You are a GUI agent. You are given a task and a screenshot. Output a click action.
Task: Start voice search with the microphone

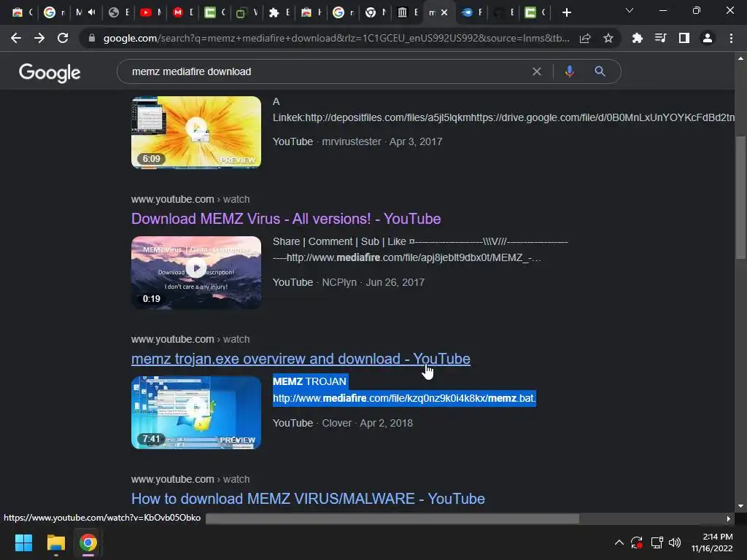tap(569, 71)
